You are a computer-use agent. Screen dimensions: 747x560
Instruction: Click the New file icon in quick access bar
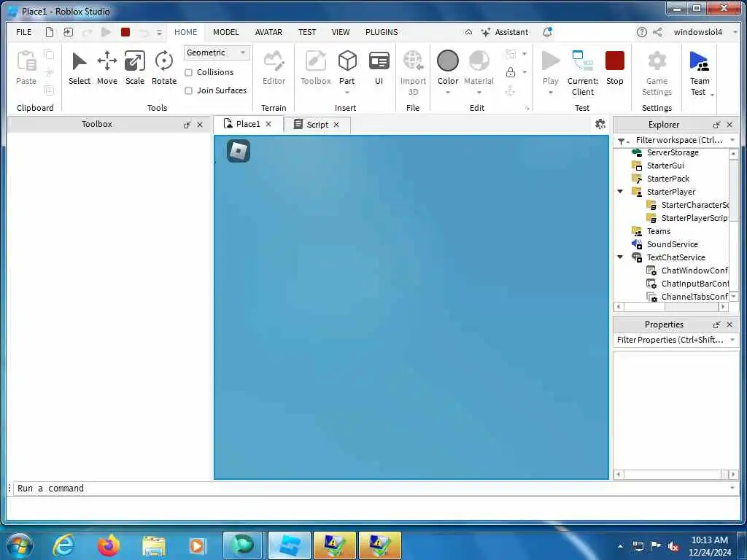point(49,32)
